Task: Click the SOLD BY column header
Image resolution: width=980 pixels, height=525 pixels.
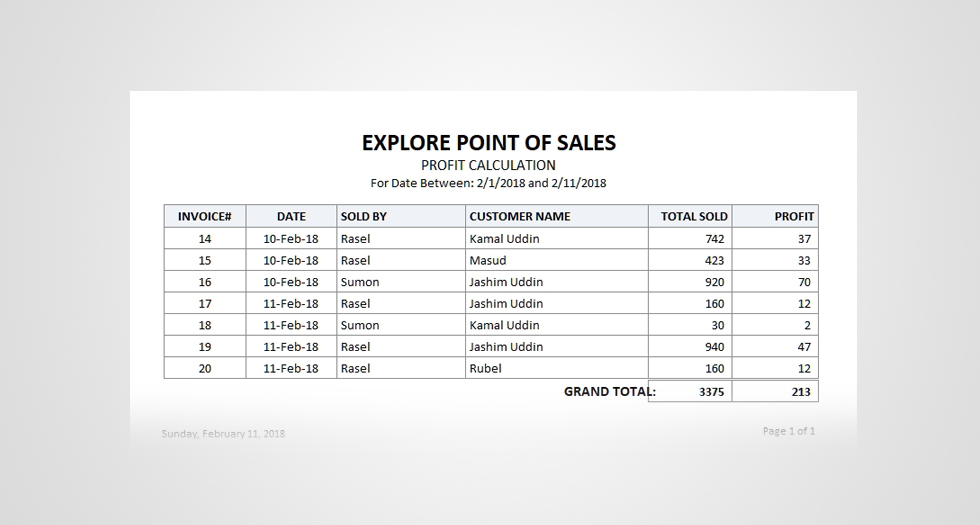Action: 363,216
